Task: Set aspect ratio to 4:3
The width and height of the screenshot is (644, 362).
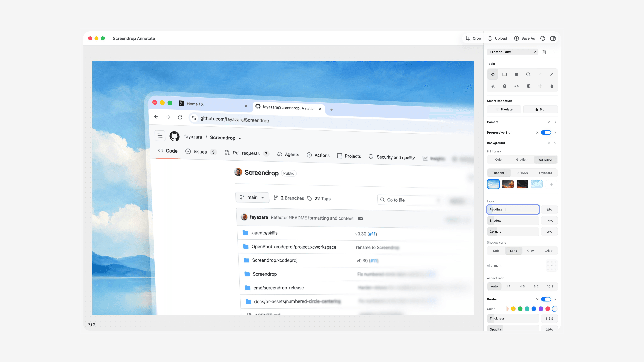Action: tap(522, 286)
